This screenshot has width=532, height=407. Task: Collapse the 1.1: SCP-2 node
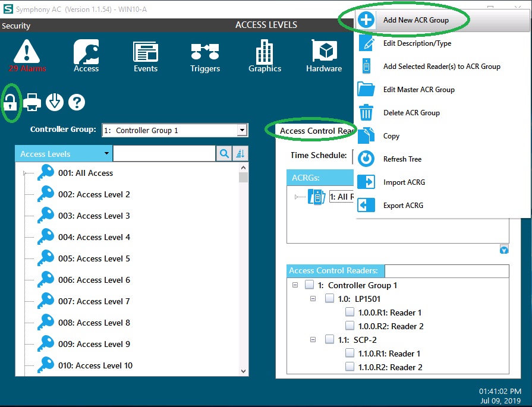tap(313, 339)
